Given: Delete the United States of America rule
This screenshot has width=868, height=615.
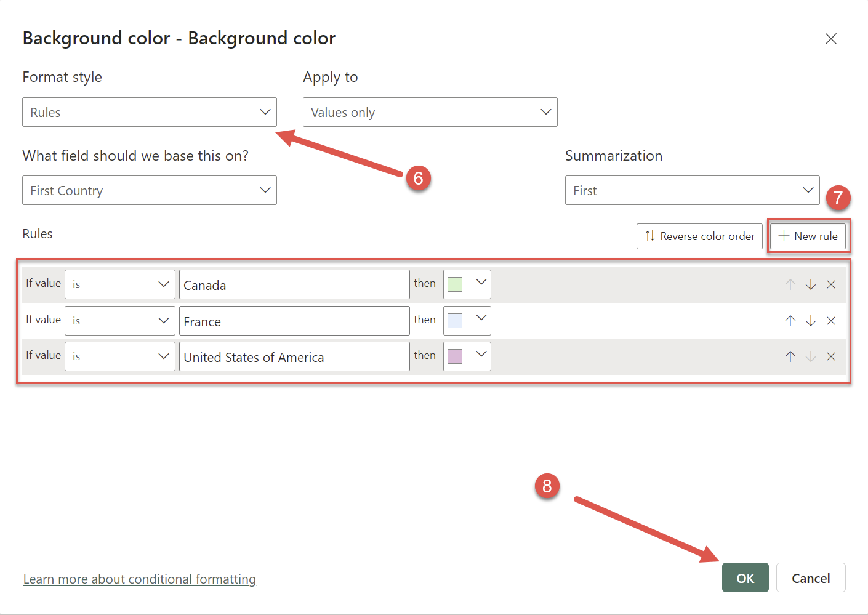Looking at the screenshot, I should click(x=831, y=356).
